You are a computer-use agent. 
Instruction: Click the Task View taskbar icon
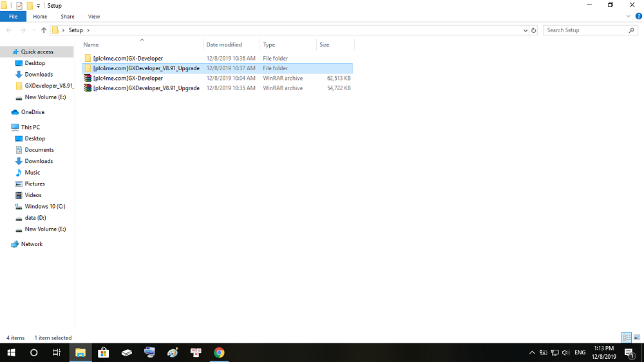pos(57,352)
